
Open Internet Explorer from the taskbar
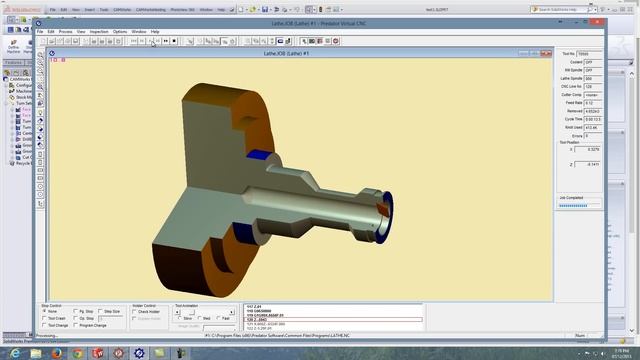coord(15,353)
